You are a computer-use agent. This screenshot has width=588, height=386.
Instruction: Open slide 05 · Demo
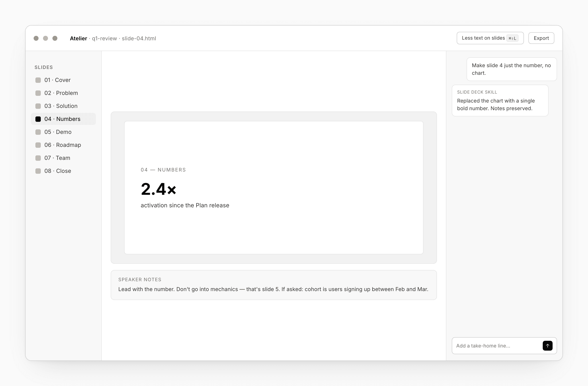[x=63, y=132]
